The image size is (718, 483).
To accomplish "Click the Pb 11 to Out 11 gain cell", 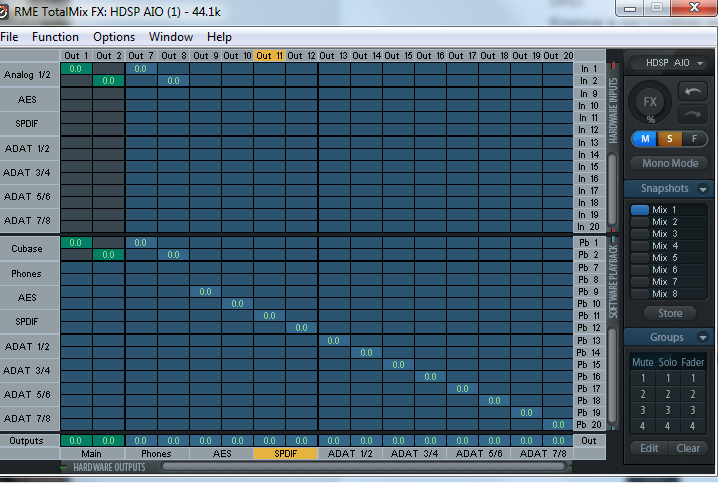I will 270,315.
